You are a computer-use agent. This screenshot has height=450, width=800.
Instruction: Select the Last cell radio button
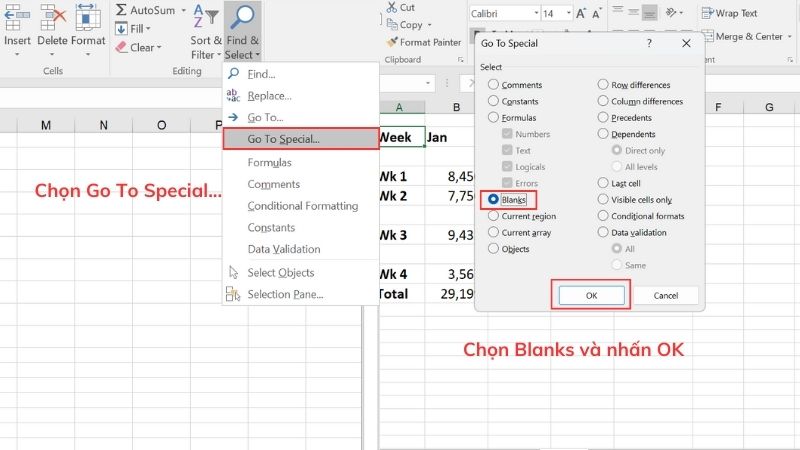point(603,183)
